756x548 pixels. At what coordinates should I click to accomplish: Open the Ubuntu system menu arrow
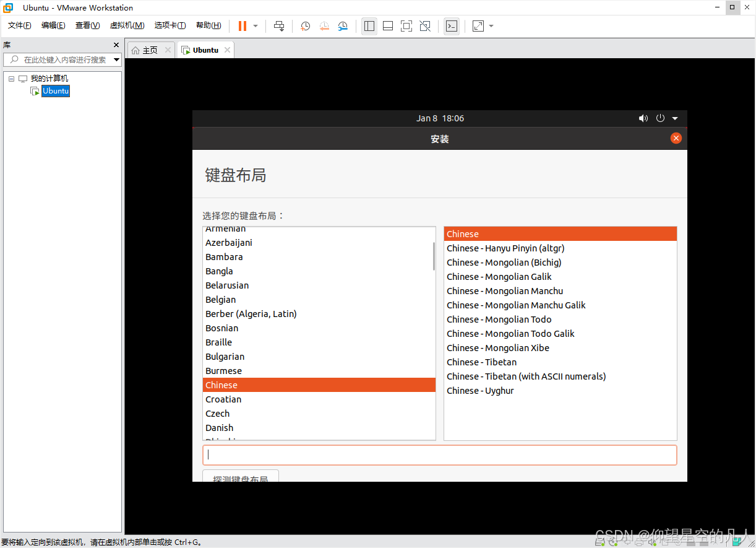tap(675, 118)
